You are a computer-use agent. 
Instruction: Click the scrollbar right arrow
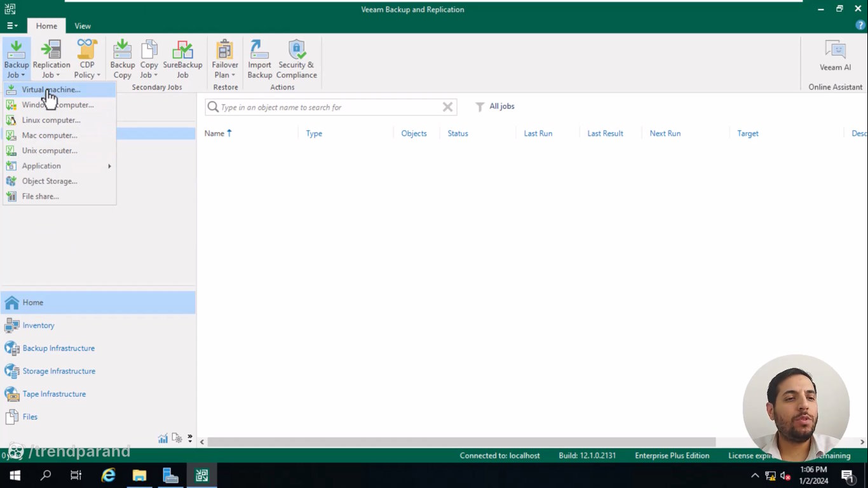862,442
